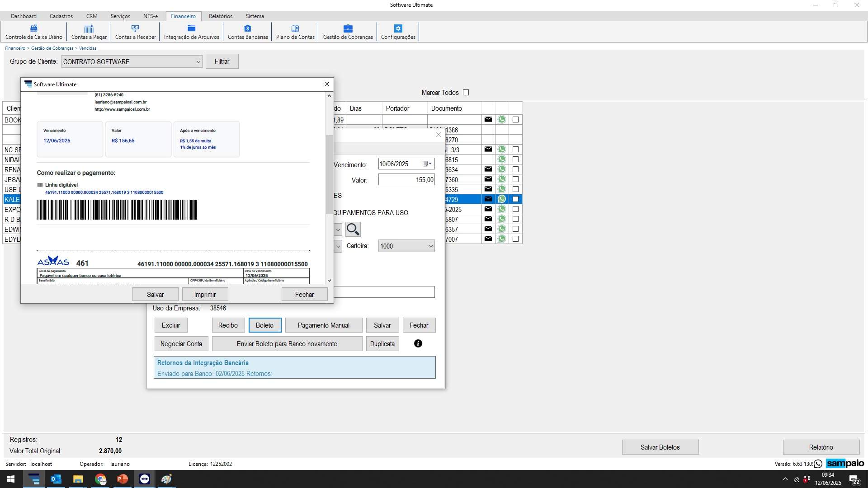This screenshot has height=488, width=868.
Task: Open Outlook from the taskbar
Action: pos(56,479)
